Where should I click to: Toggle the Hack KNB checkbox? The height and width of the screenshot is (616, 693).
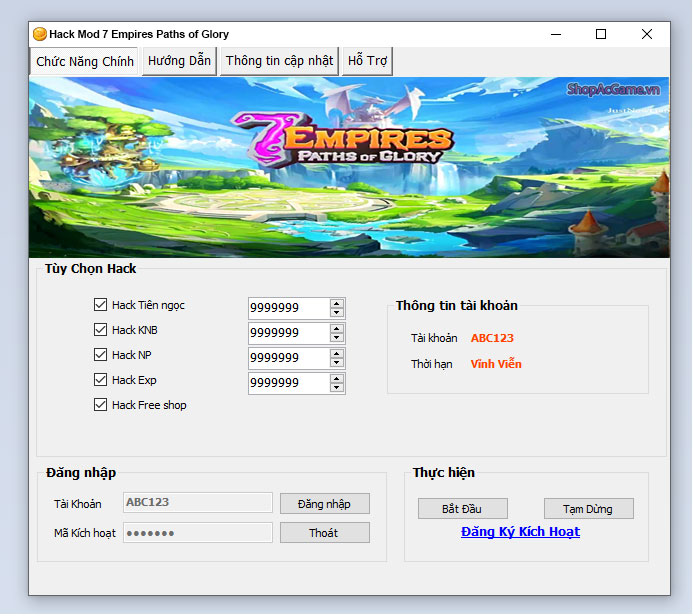click(100, 330)
